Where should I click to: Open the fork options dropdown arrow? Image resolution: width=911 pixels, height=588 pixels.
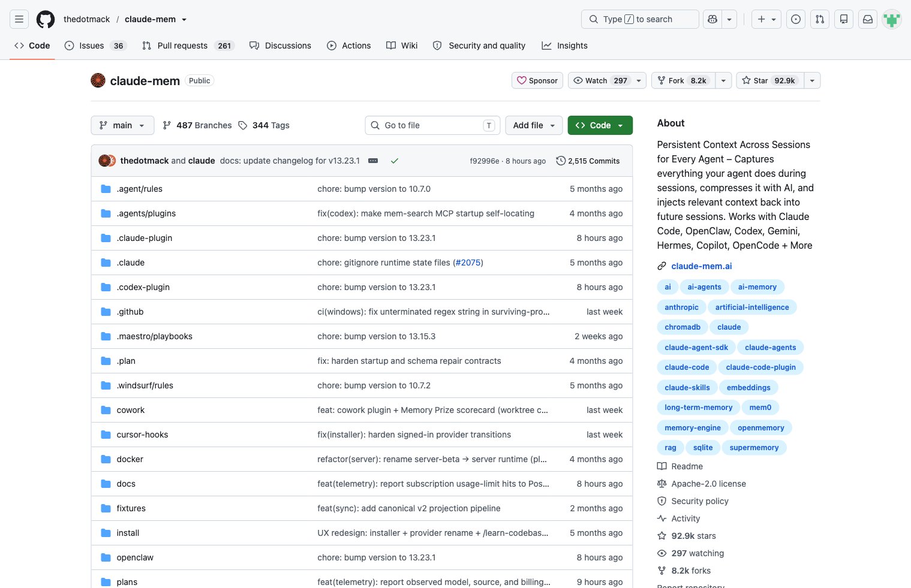[x=723, y=80]
